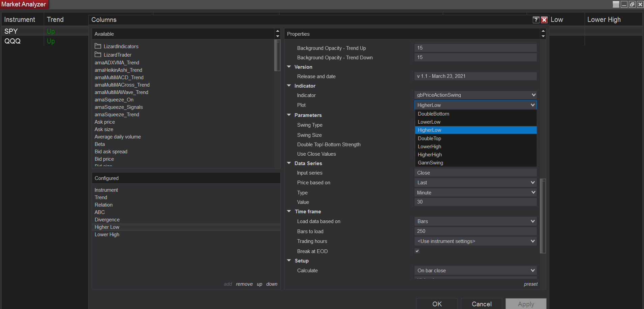Screen dimensions: 644x309
Task: Close the Plot dropdown showing HigherLow
Action: [x=476, y=105]
